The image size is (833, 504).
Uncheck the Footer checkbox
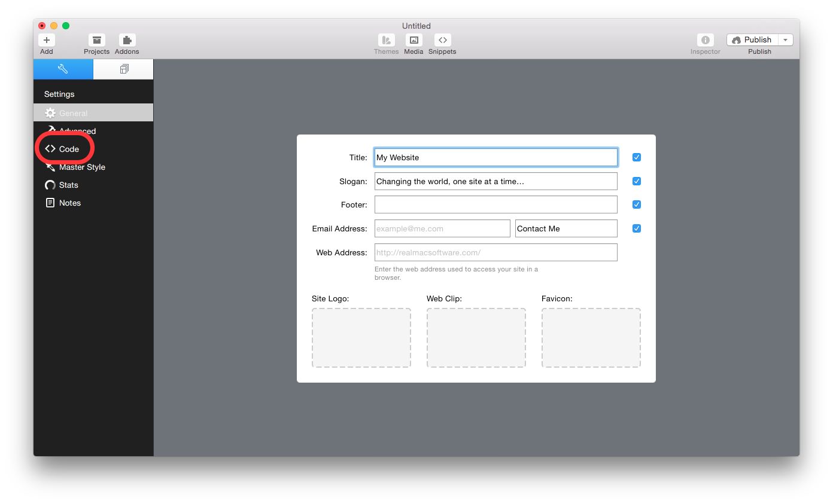coord(637,204)
